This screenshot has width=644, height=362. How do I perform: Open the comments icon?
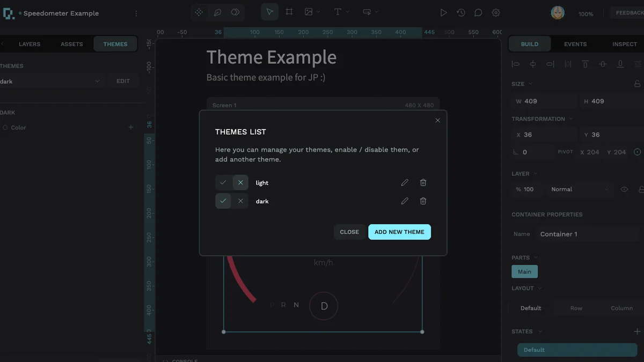pos(478,13)
